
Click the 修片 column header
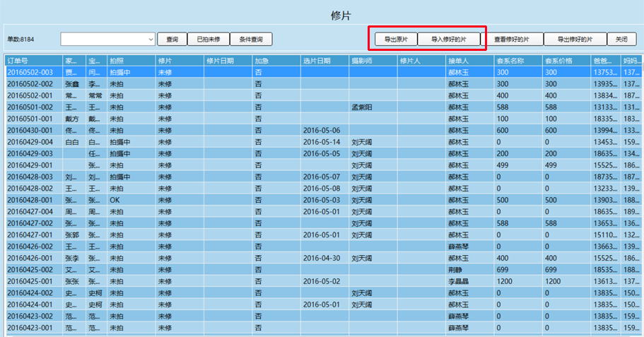(180, 61)
